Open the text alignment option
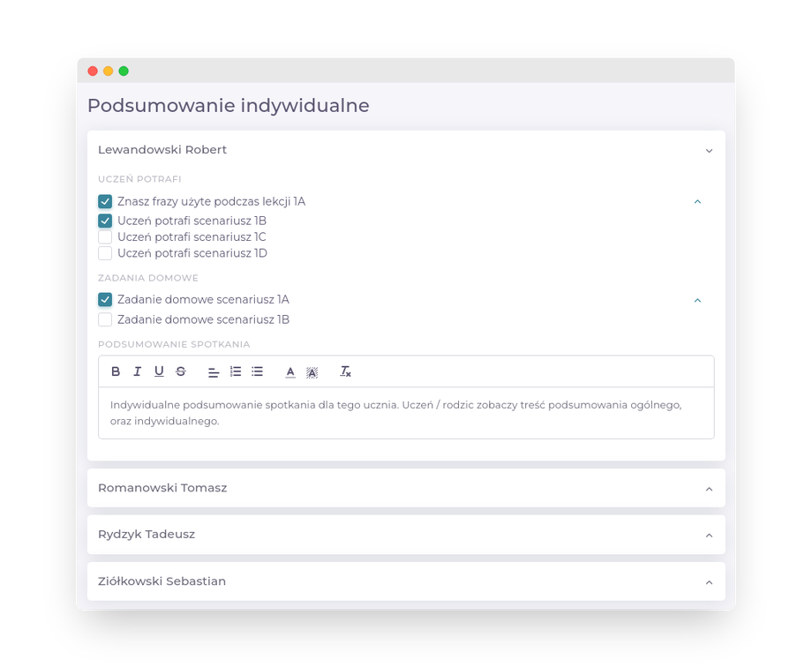The width and height of the screenshot is (812, 667). (x=214, y=372)
